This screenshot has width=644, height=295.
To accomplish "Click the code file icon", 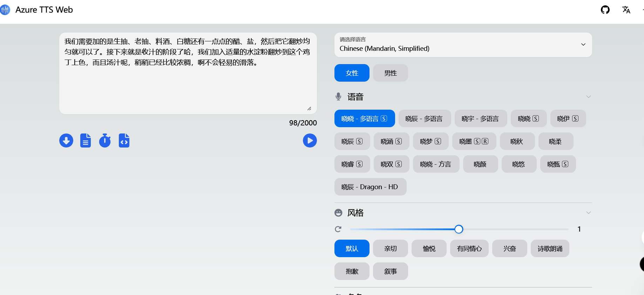I will point(124,140).
